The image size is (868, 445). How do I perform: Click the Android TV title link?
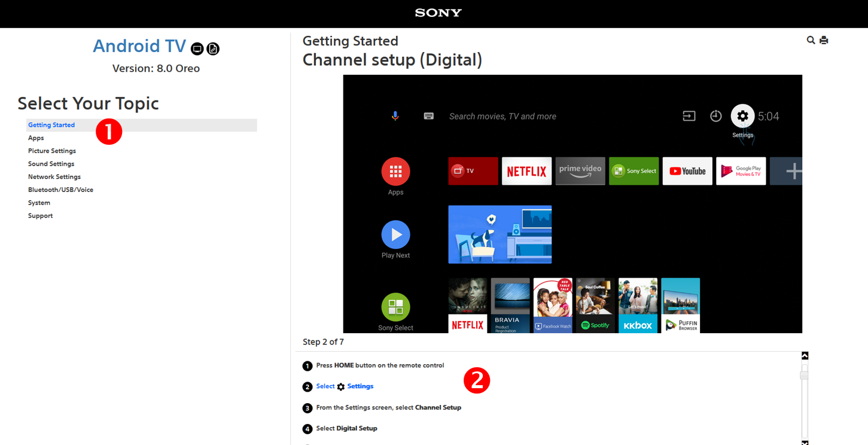point(139,46)
